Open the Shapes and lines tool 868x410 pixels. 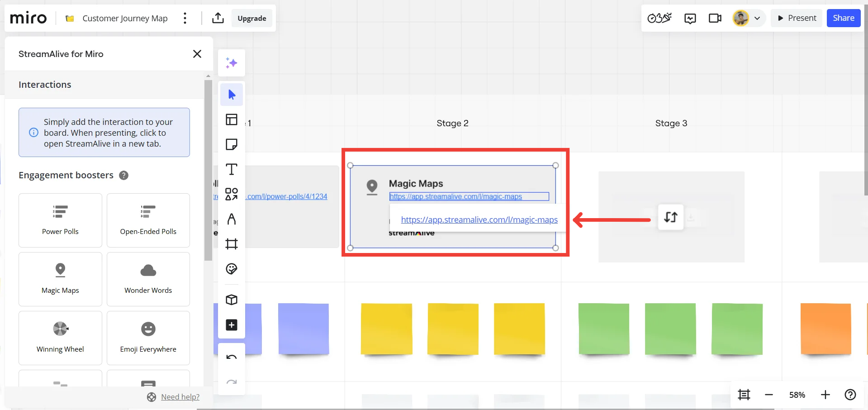pyautogui.click(x=232, y=194)
